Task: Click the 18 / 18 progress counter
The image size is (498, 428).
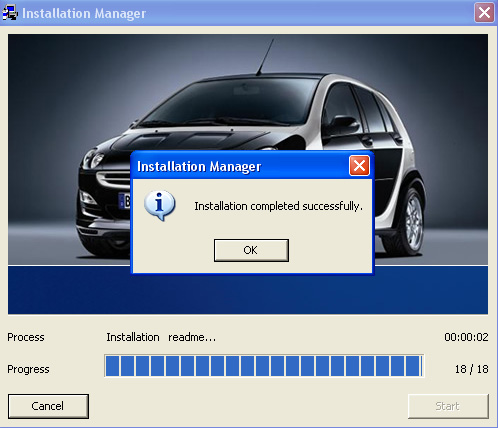Action: tap(471, 369)
